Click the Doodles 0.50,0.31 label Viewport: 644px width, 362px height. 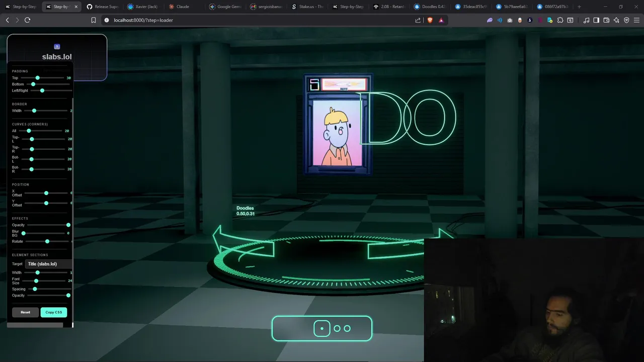tap(246, 211)
